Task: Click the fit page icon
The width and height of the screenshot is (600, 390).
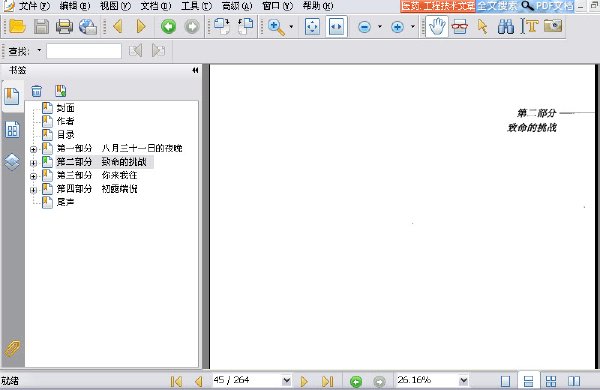Action: coord(313,27)
